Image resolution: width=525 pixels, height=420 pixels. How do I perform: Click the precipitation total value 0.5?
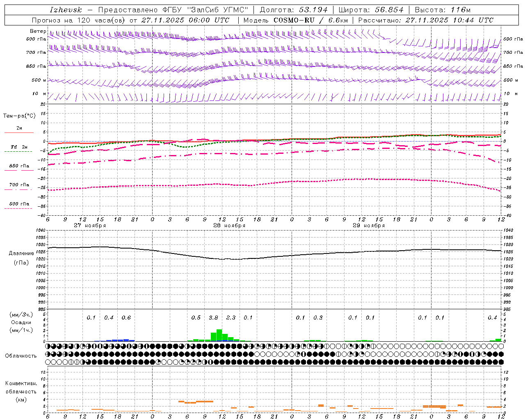196,317
